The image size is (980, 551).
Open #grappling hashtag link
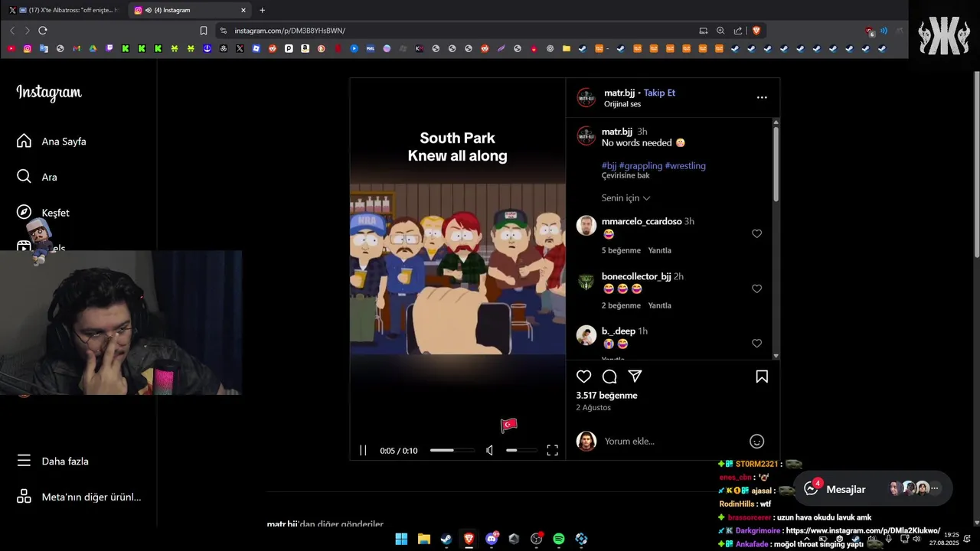point(640,165)
